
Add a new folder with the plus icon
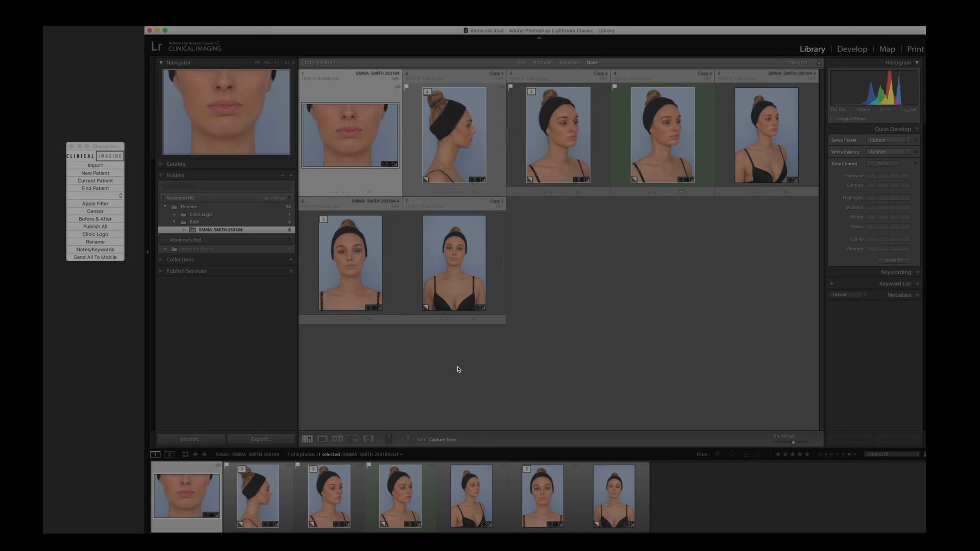tap(291, 175)
